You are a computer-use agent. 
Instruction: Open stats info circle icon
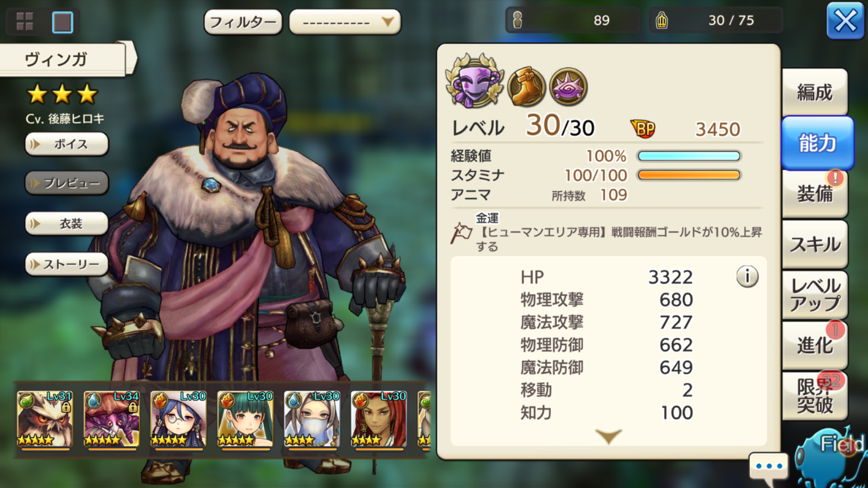click(747, 276)
